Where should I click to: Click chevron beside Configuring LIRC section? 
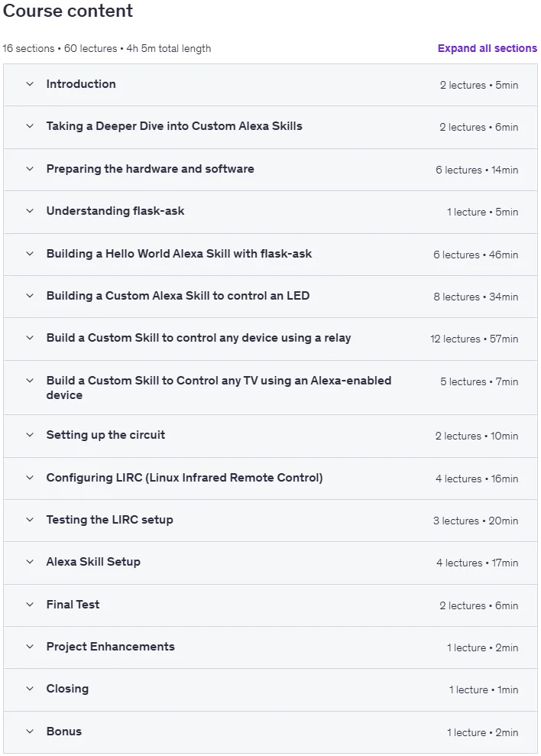point(30,478)
